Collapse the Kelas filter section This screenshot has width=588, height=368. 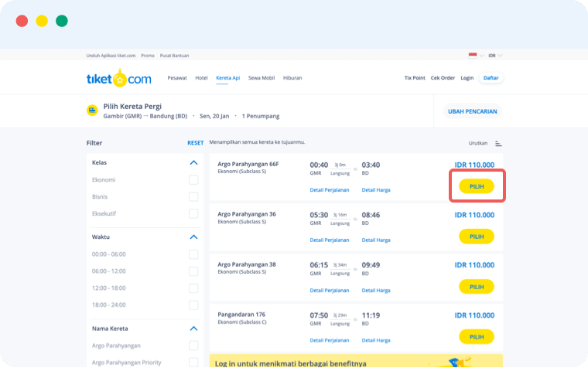click(193, 162)
